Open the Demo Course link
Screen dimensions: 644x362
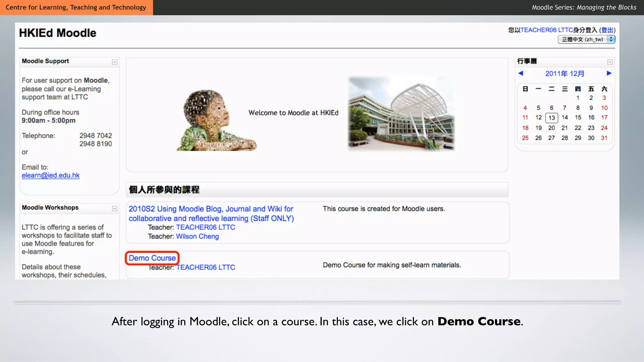click(x=152, y=258)
